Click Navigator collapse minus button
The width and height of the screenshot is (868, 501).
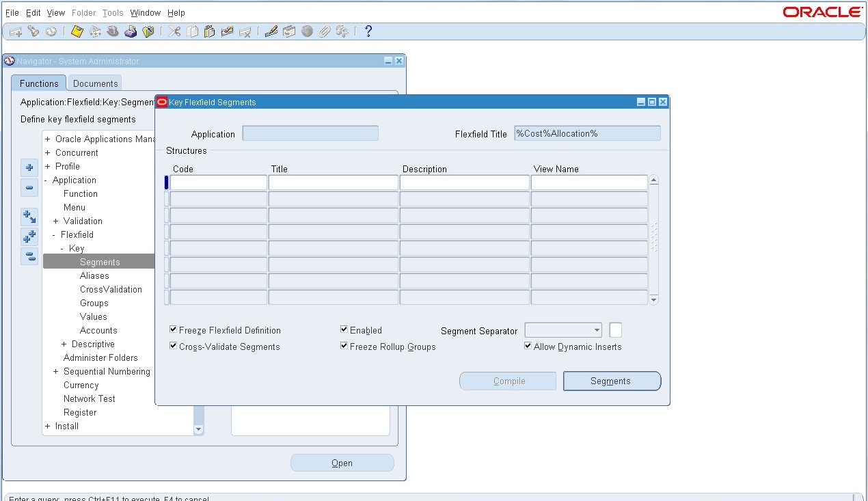tap(29, 187)
